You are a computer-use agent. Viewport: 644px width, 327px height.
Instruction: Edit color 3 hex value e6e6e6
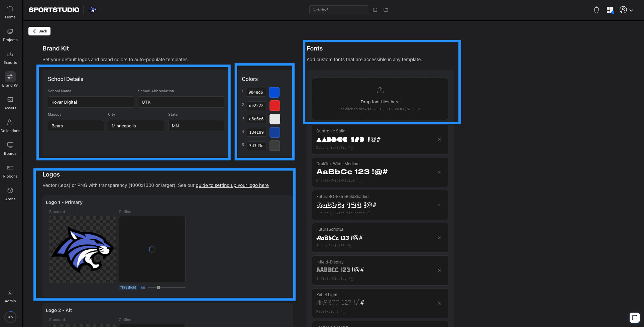coord(256,119)
